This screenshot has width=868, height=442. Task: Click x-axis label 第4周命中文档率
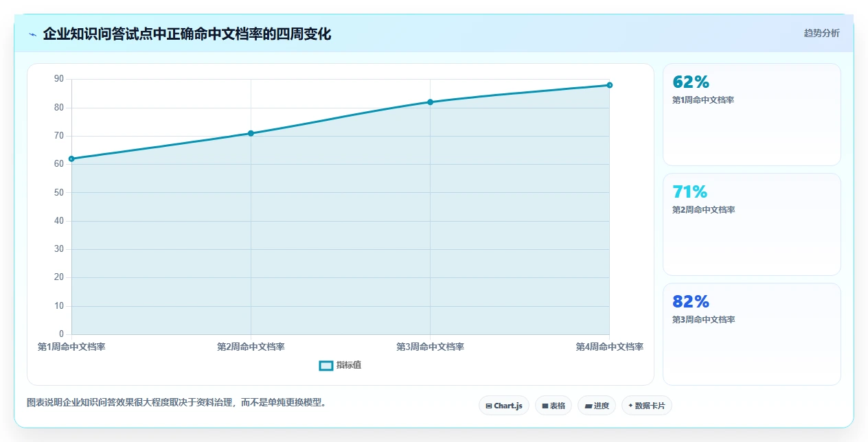point(609,347)
